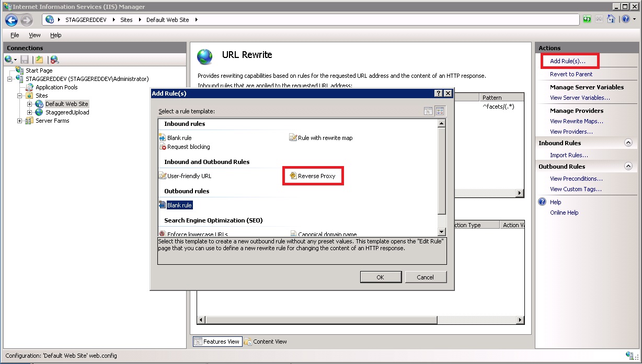Select outbound Blank rule template
The height and width of the screenshot is (364, 642).
(176, 205)
